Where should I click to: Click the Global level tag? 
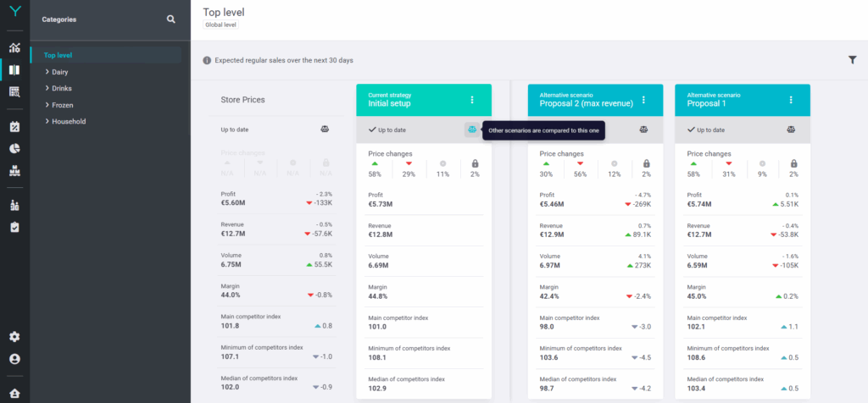tap(221, 25)
